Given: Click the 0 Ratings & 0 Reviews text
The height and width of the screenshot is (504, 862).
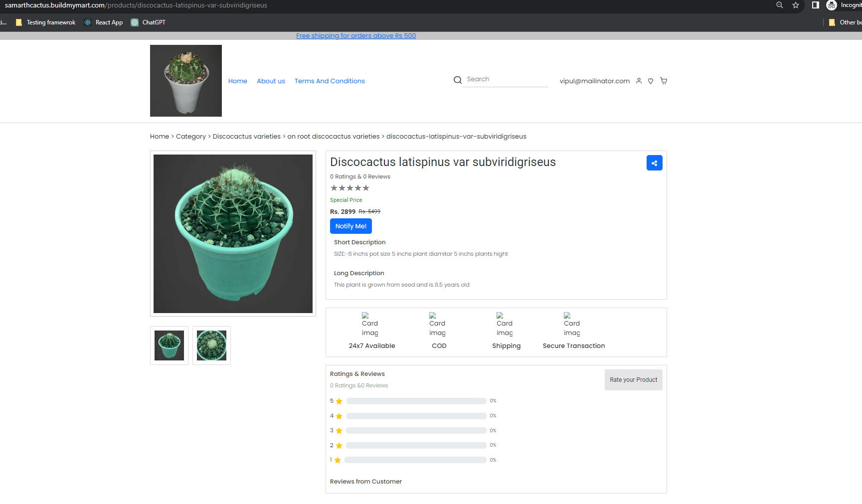Looking at the screenshot, I should point(360,177).
